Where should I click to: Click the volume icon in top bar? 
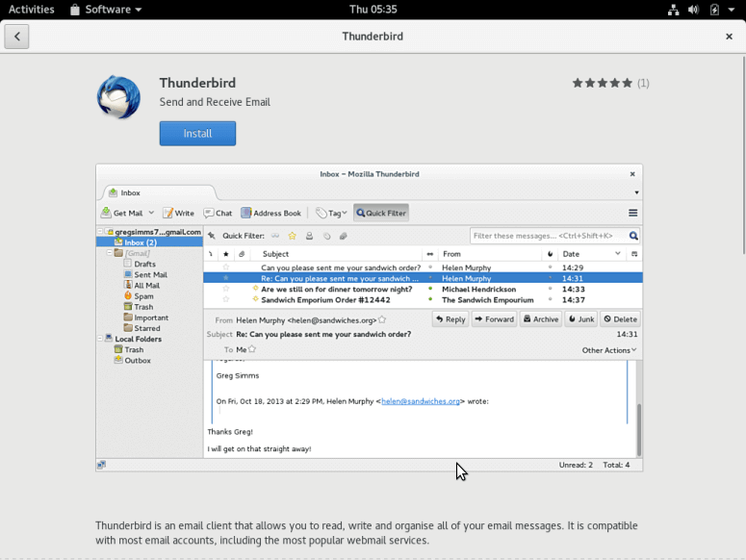694,10
